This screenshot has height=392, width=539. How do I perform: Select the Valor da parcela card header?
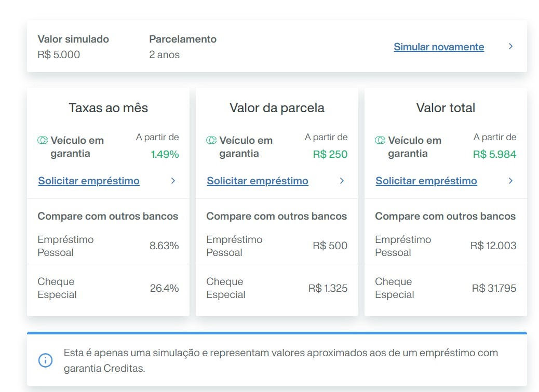tap(277, 108)
